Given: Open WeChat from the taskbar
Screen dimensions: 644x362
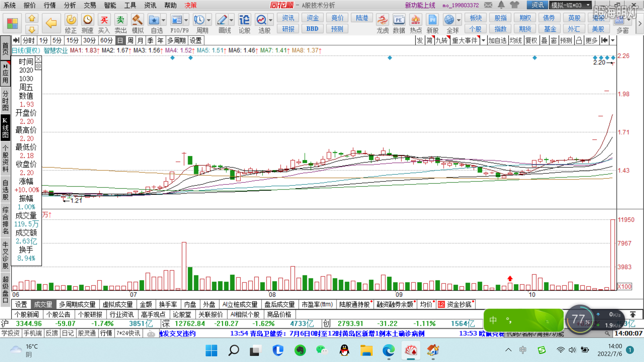Looking at the screenshot, I should (322, 350).
